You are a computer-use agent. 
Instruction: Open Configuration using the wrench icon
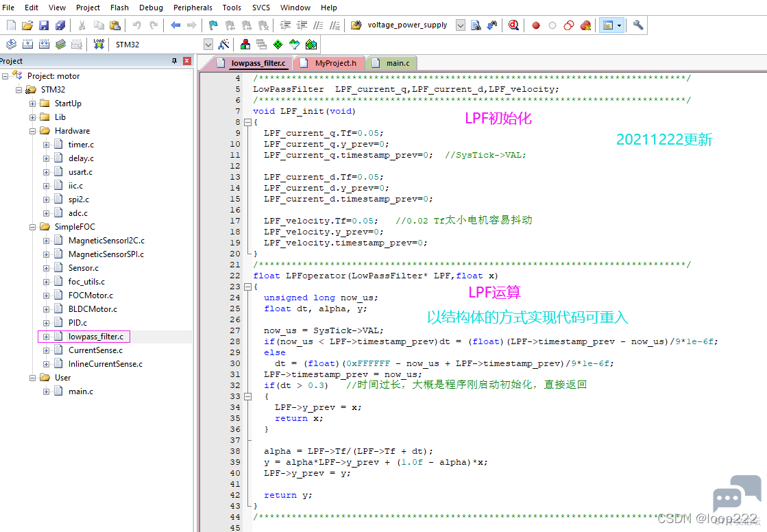[638, 25]
